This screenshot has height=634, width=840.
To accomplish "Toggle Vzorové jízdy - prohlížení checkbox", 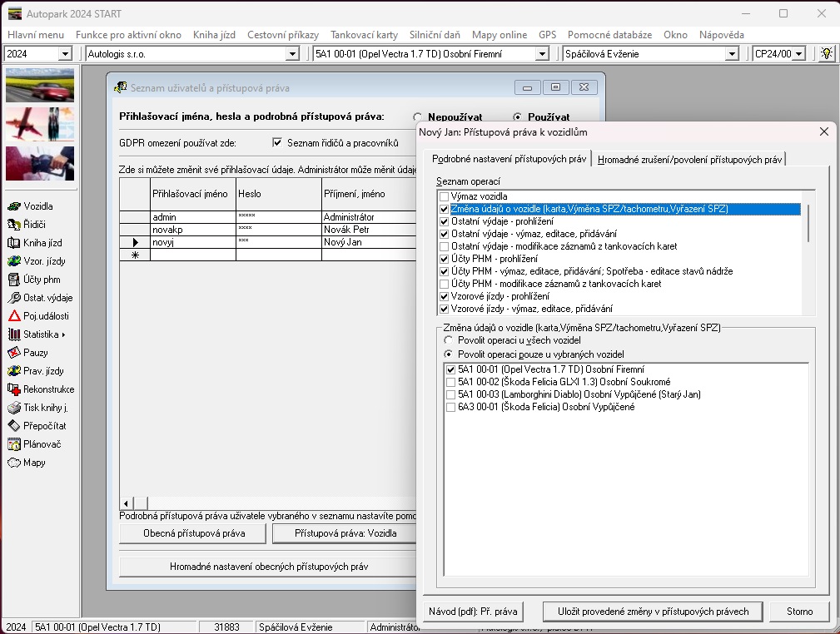I will (444, 296).
